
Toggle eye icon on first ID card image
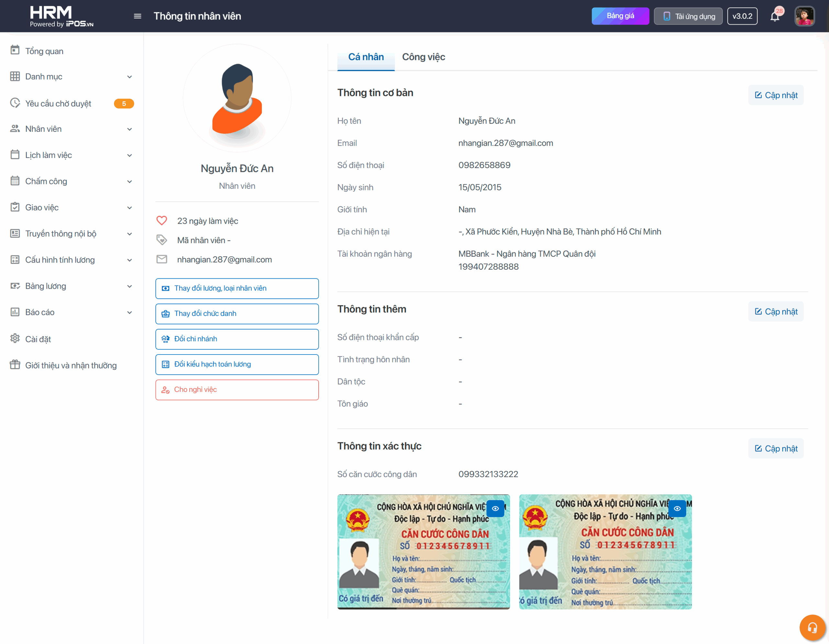495,509
